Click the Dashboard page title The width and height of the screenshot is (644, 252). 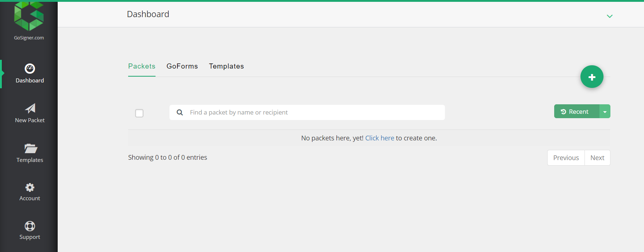pos(148,14)
